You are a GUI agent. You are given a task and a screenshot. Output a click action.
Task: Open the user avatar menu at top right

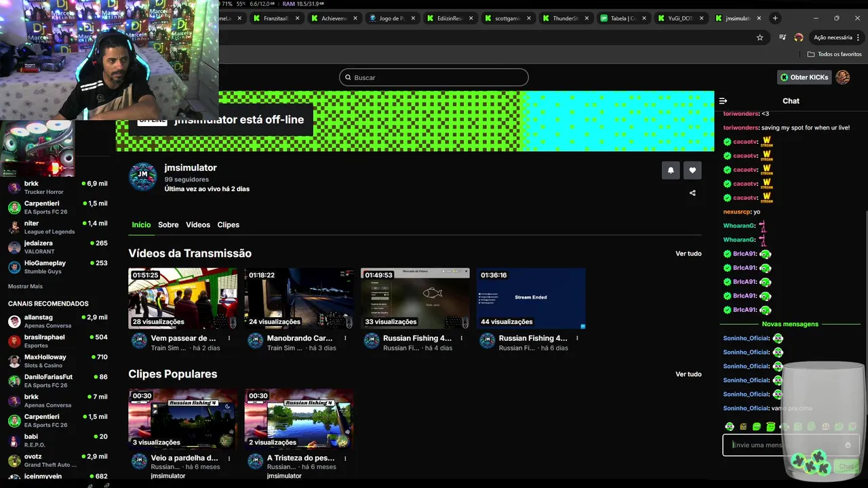842,77
